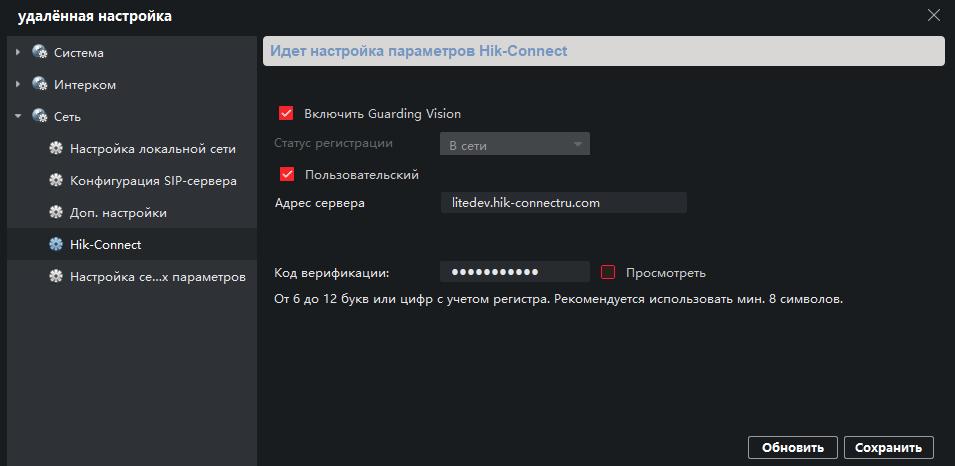Go to Настройка локальной сети page

click(153, 149)
